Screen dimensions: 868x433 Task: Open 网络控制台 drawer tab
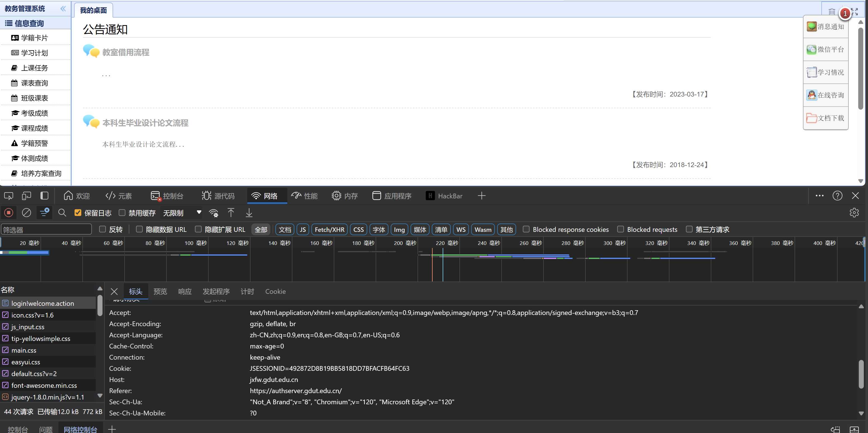click(x=80, y=429)
